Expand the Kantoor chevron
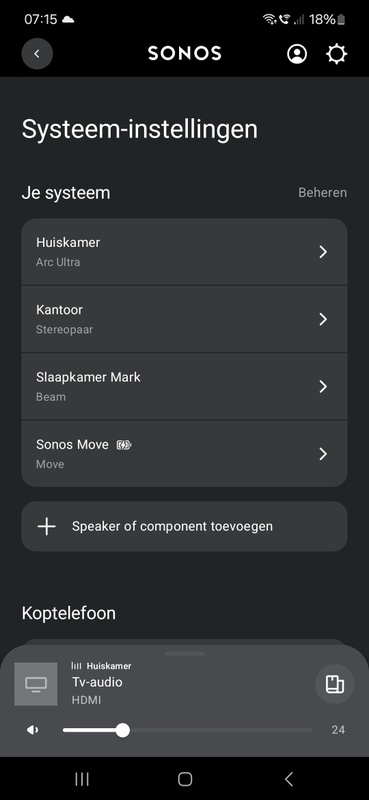The height and width of the screenshot is (800, 369). (323, 319)
